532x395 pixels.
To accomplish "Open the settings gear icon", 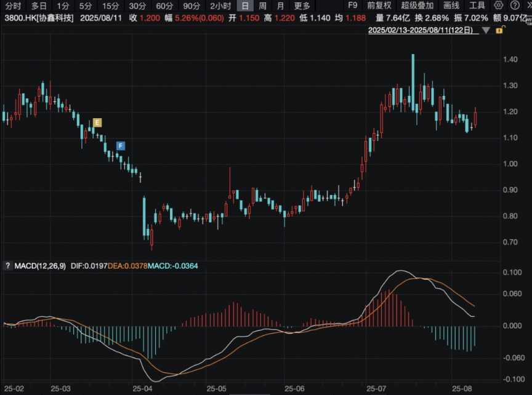I will click(x=499, y=6).
